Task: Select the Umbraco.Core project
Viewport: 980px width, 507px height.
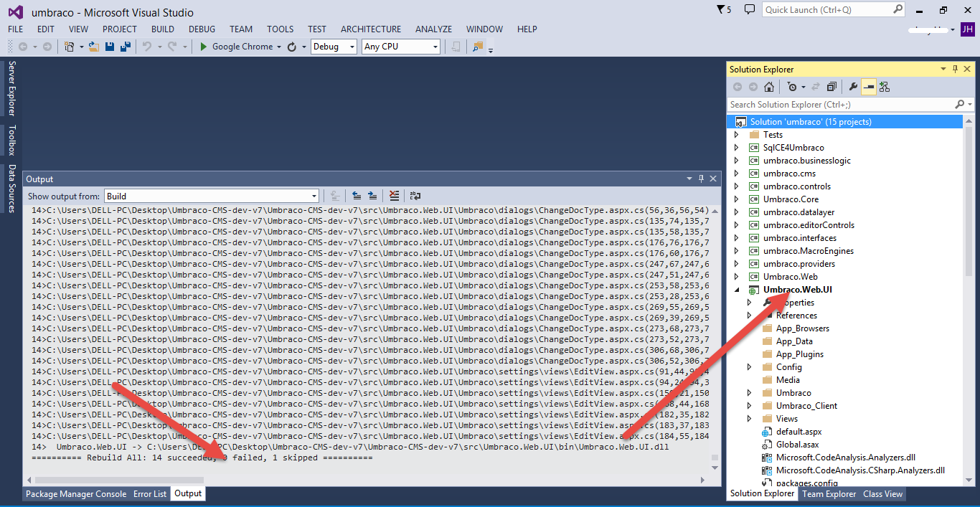Action: pos(791,199)
